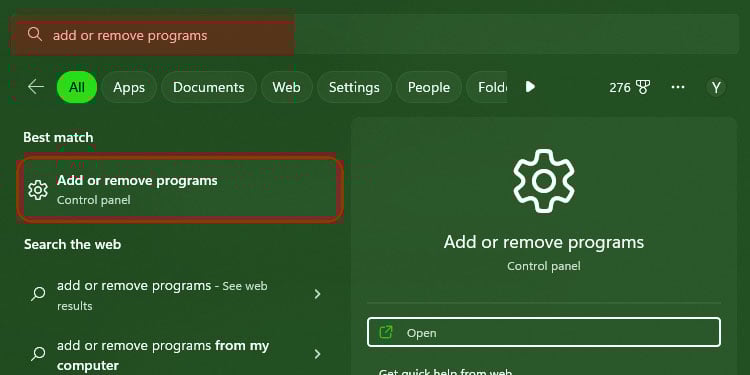Click 'Control panel' label in preview pane
The width and height of the screenshot is (750, 375).
point(544,266)
